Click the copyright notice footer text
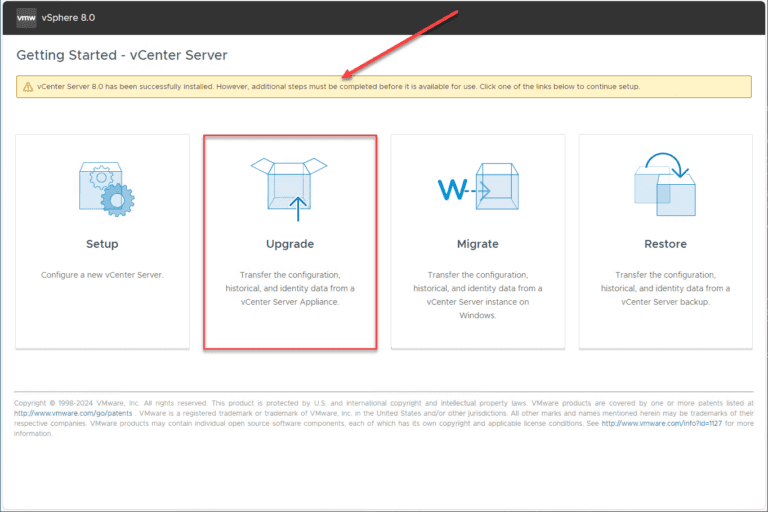Image resolution: width=768 pixels, height=512 pixels. coord(384,418)
